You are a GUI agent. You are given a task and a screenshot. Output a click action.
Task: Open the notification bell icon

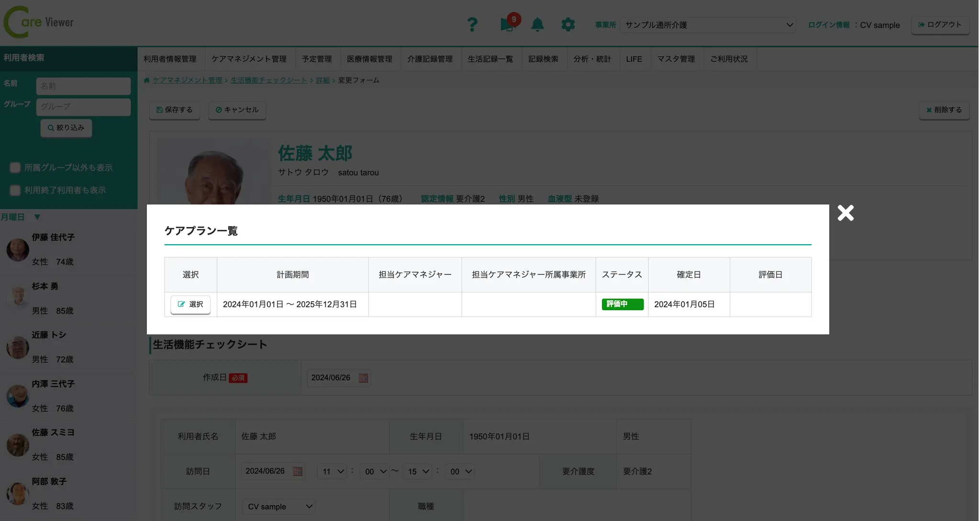537,24
